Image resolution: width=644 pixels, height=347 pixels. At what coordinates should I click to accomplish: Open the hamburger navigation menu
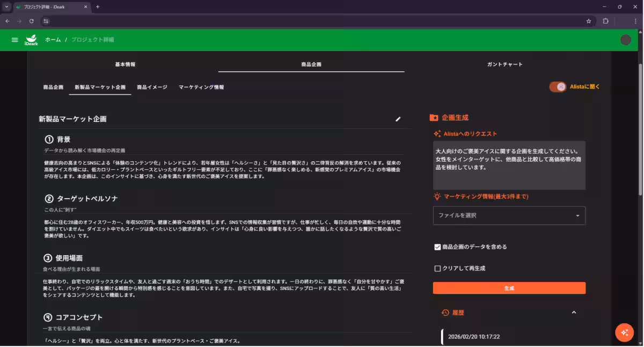click(x=14, y=39)
